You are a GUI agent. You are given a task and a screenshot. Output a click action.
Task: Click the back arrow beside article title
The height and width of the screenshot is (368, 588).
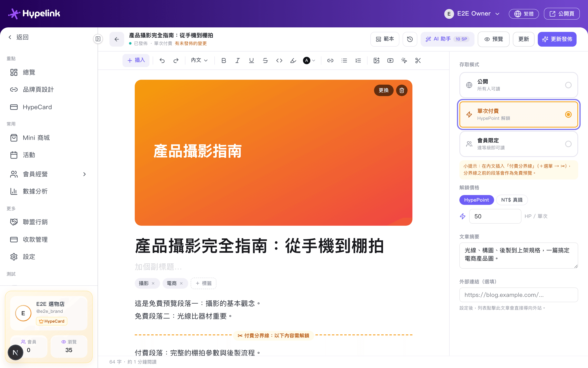[x=117, y=39]
